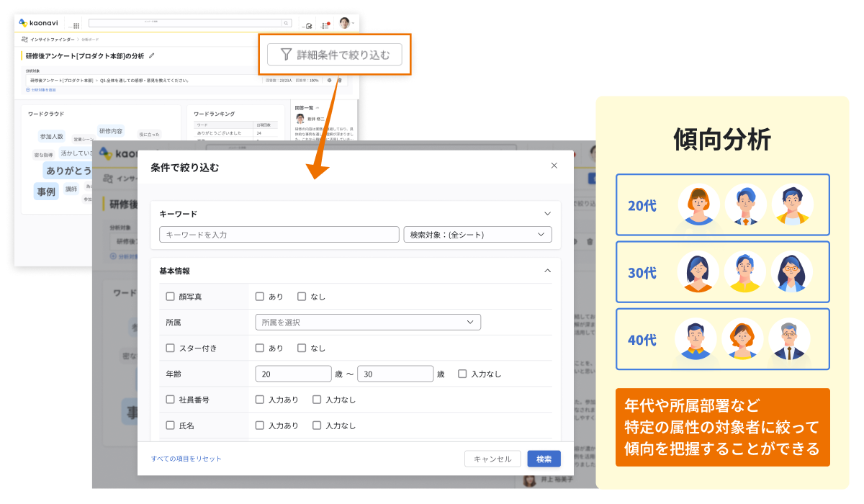Check なし in the スター付き row
864x504 pixels.
tap(302, 348)
